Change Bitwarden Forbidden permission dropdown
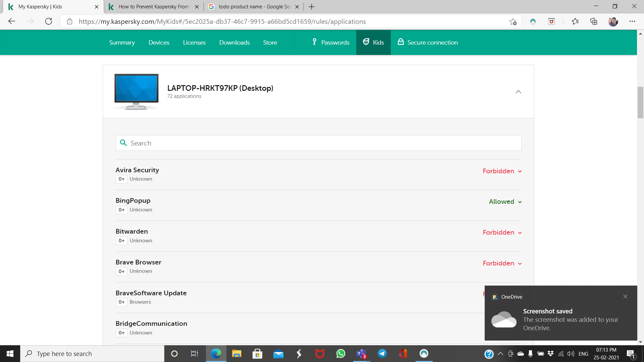644x362 pixels. point(502,232)
